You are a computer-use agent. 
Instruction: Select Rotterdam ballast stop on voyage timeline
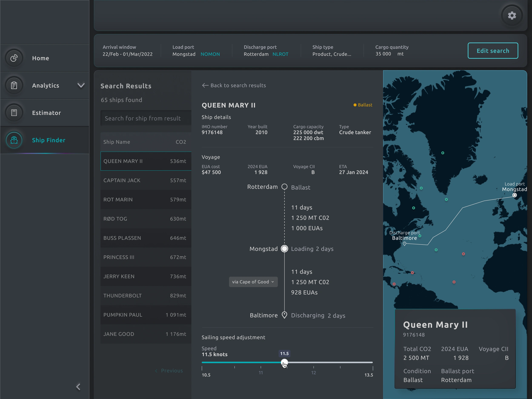coord(284,187)
